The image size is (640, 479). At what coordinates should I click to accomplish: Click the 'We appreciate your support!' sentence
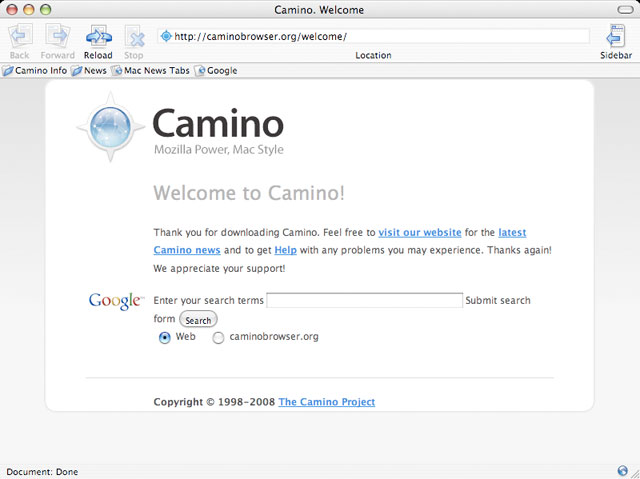pyautogui.click(x=219, y=268)
